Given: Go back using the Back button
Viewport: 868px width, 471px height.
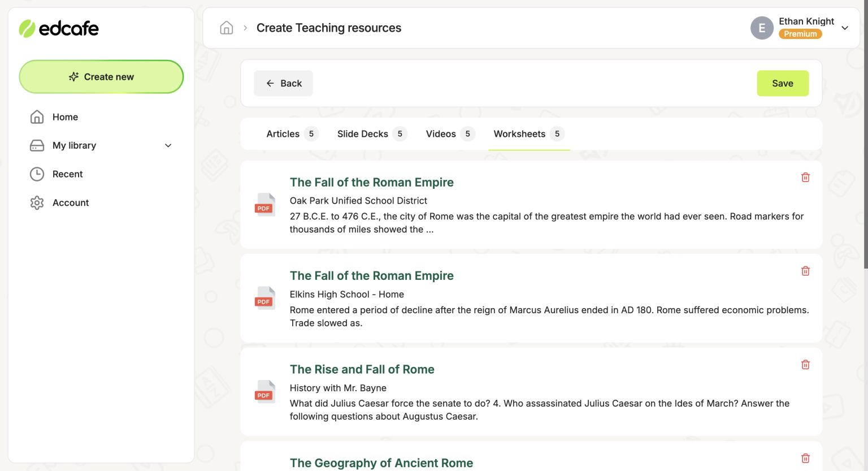Looking at the screenshot, I should coord(283,83).
